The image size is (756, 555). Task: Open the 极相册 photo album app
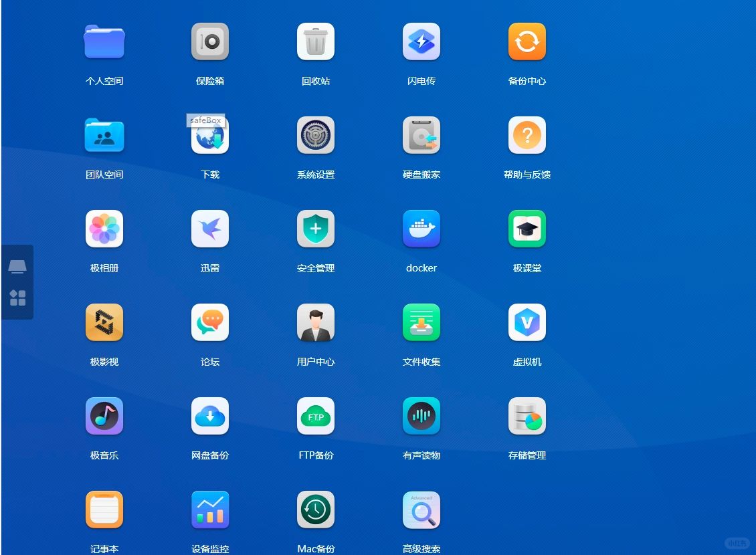point(104,229)
